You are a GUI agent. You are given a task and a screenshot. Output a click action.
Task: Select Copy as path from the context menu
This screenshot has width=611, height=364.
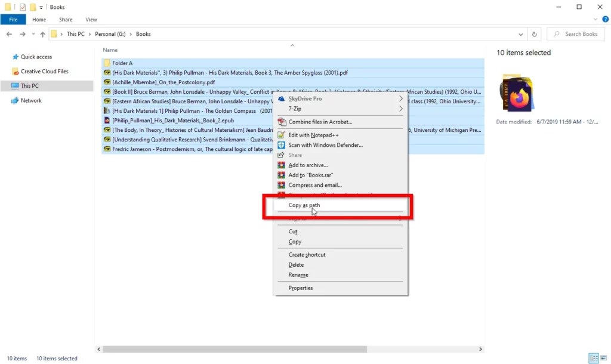[x=304, y=205]
